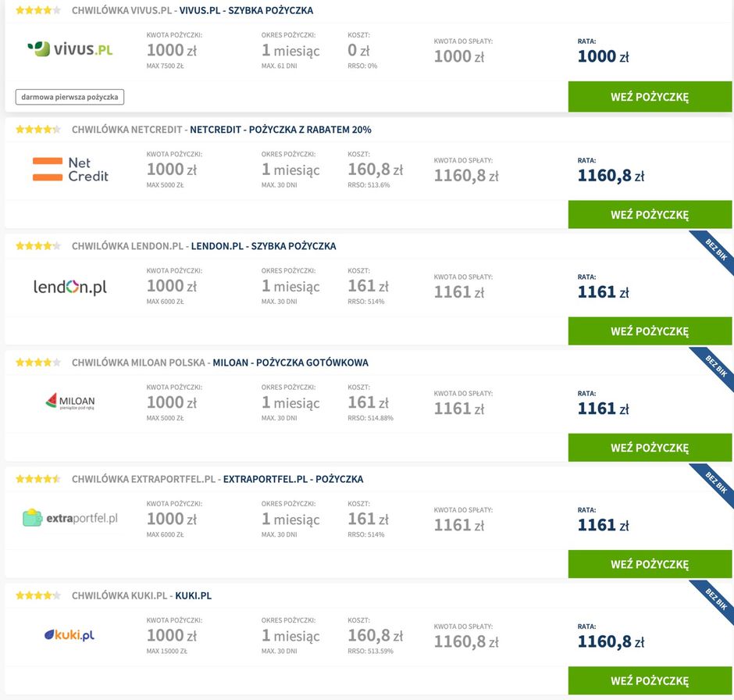
Task: Click the Vivus.pl logo
Action: [x=70, y=49]
